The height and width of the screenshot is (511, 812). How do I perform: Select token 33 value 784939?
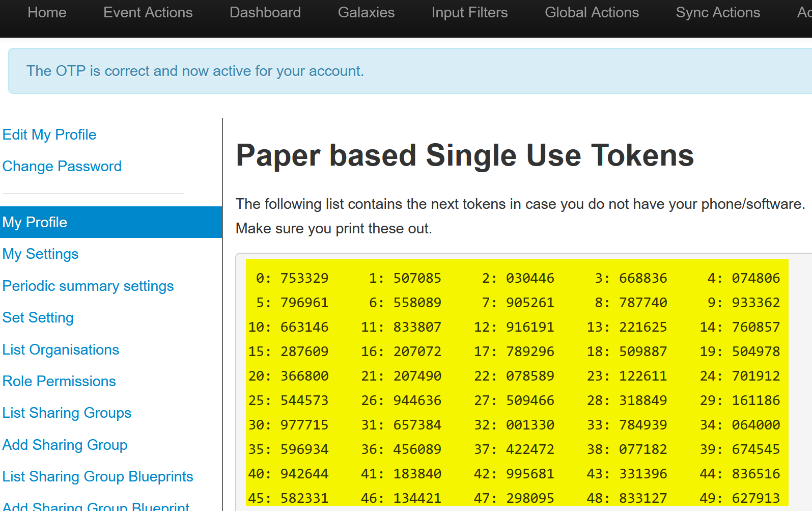point(643,425)
